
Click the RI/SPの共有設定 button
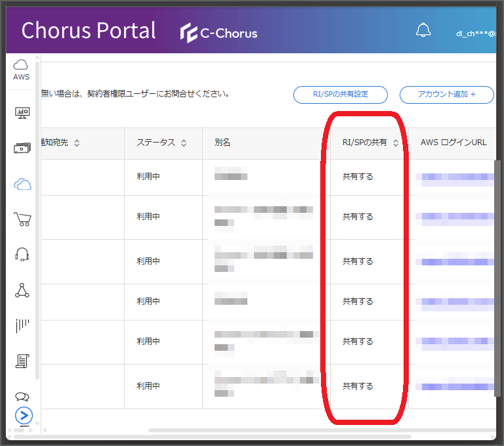[341, 95]
